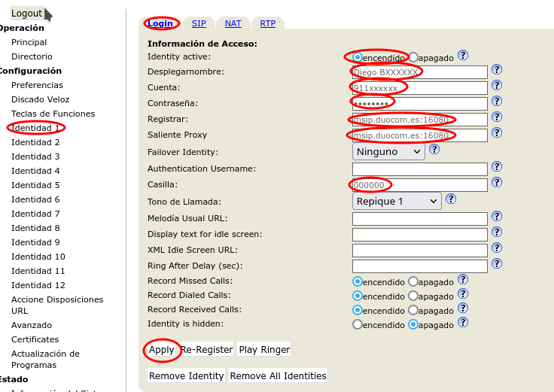Expand the Tono de Llamada dropdown
554x392 pixels.
pos(397,202)
